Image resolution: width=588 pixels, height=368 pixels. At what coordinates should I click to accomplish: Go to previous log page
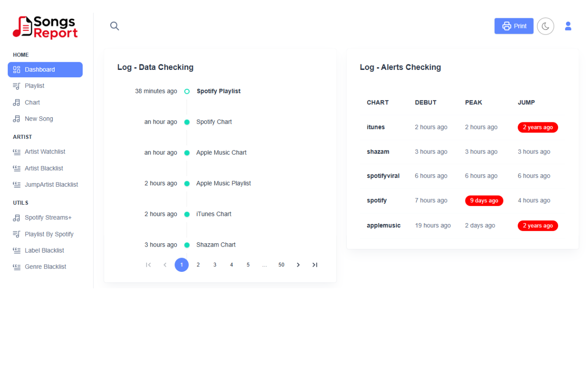(x=165, y=265)
